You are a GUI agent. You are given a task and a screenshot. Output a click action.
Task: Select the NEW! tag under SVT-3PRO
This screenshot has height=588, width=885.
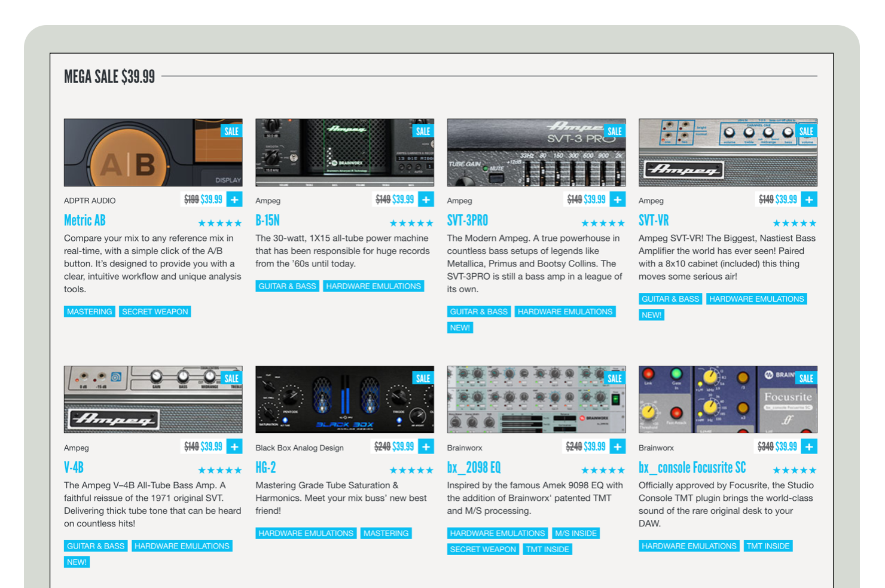460,327
